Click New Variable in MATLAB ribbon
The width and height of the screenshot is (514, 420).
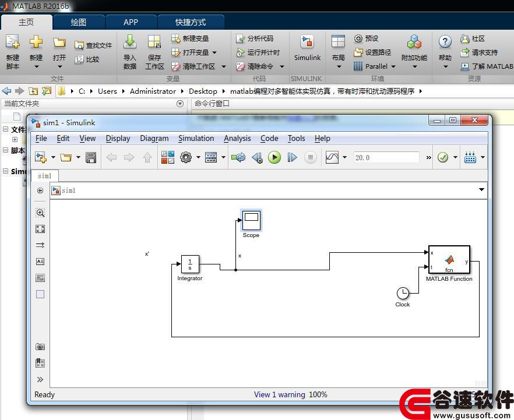[190, 38]
